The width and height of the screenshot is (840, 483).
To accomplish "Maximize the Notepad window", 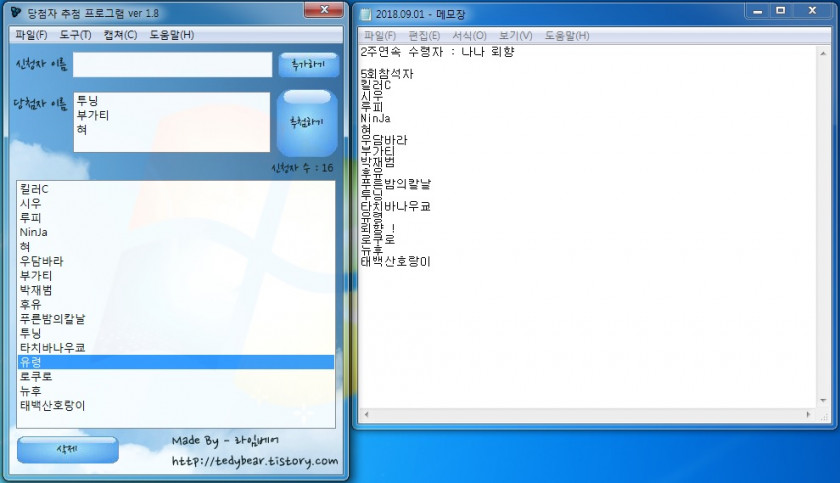I will point(780,11).
